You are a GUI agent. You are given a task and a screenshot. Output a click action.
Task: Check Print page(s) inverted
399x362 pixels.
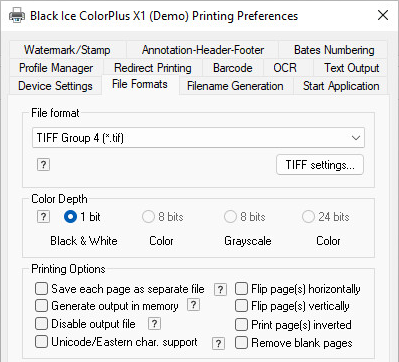click(241, 324)
